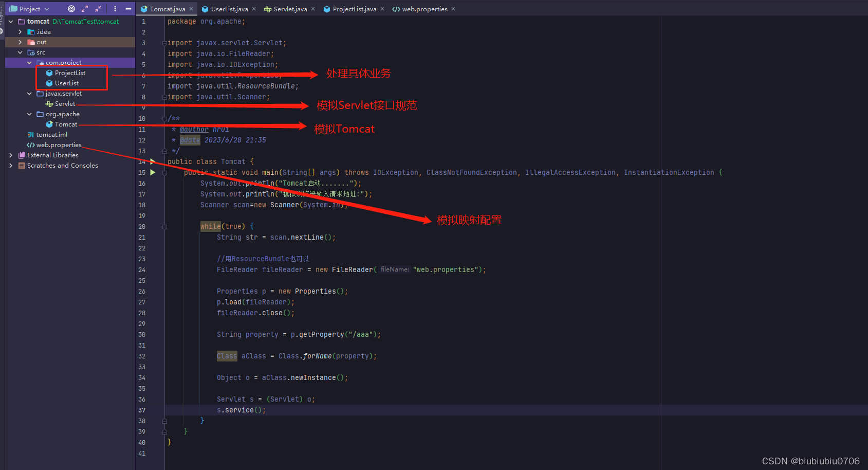Open the web.properties file in Project tree

point(58,144)
